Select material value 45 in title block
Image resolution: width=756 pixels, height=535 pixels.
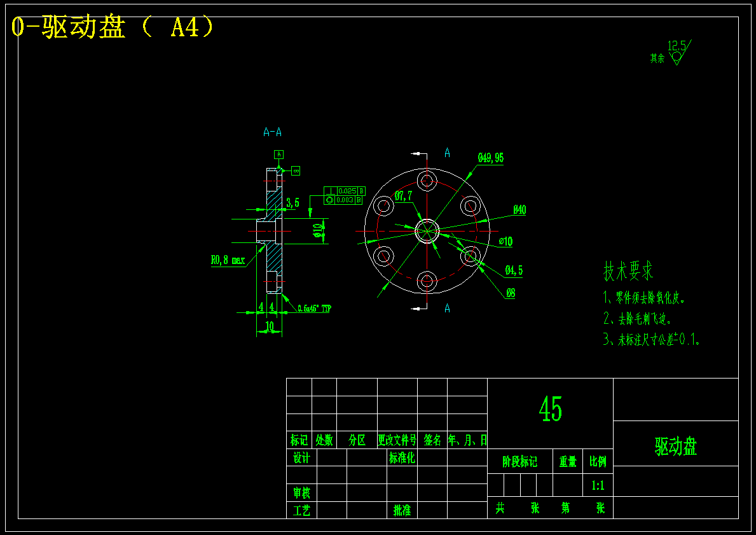[550, 408]
